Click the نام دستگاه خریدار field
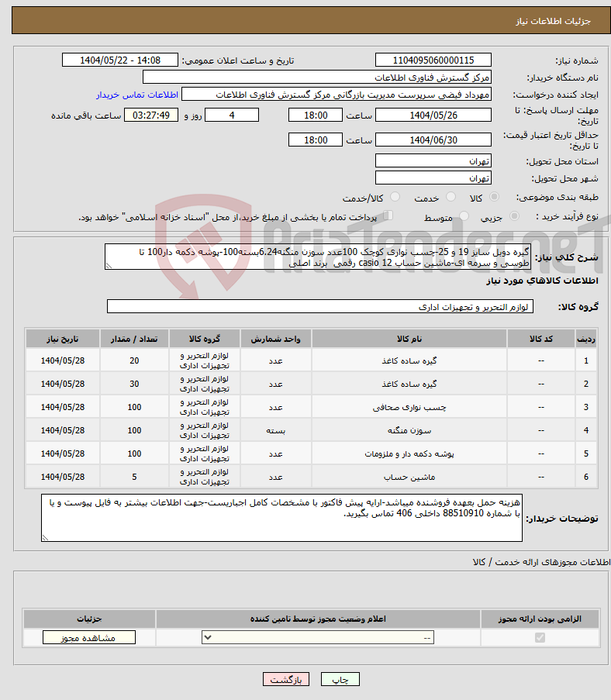The image size is (611, 700). click(x=316, y=77)
